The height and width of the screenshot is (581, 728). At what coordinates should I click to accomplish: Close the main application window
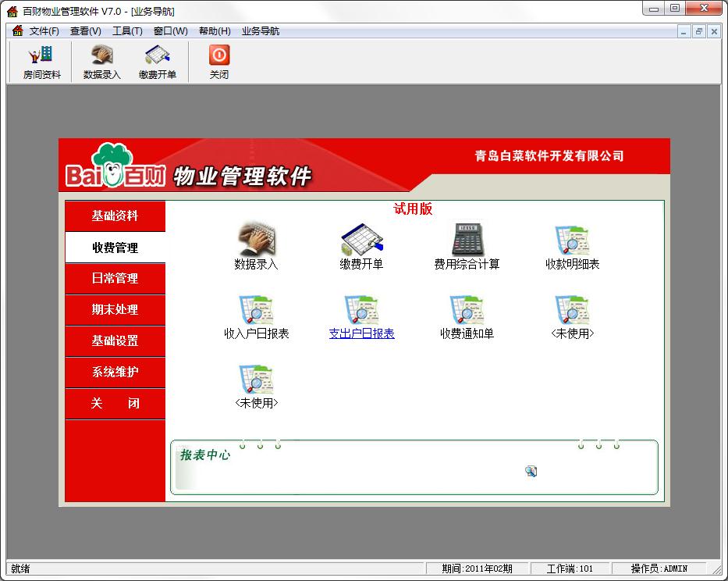click(704, 9)
